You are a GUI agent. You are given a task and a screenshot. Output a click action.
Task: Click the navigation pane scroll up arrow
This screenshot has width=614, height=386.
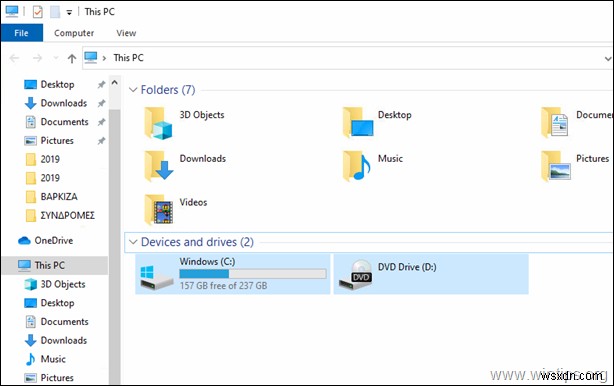pyautogui.click(x=115, y=83)
